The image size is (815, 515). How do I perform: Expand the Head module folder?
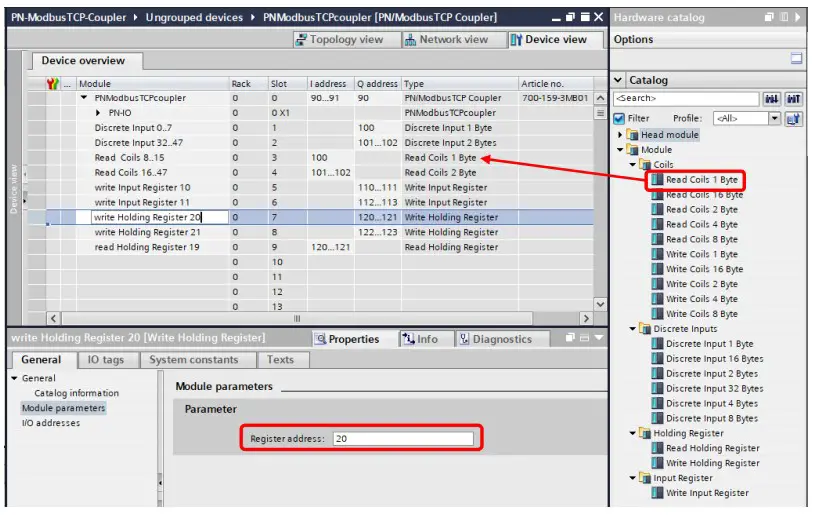coord(620,135)
